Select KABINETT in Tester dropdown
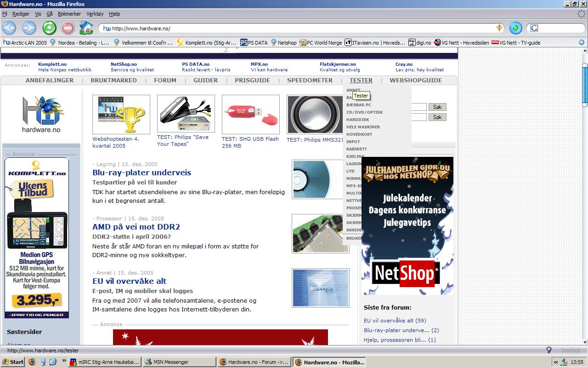 click(356, 149)
